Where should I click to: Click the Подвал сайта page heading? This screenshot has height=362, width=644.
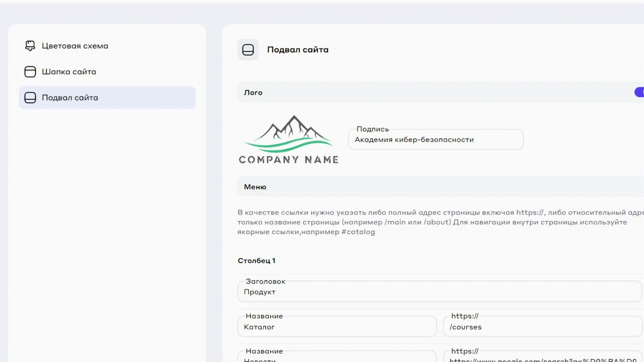(298, 50)
